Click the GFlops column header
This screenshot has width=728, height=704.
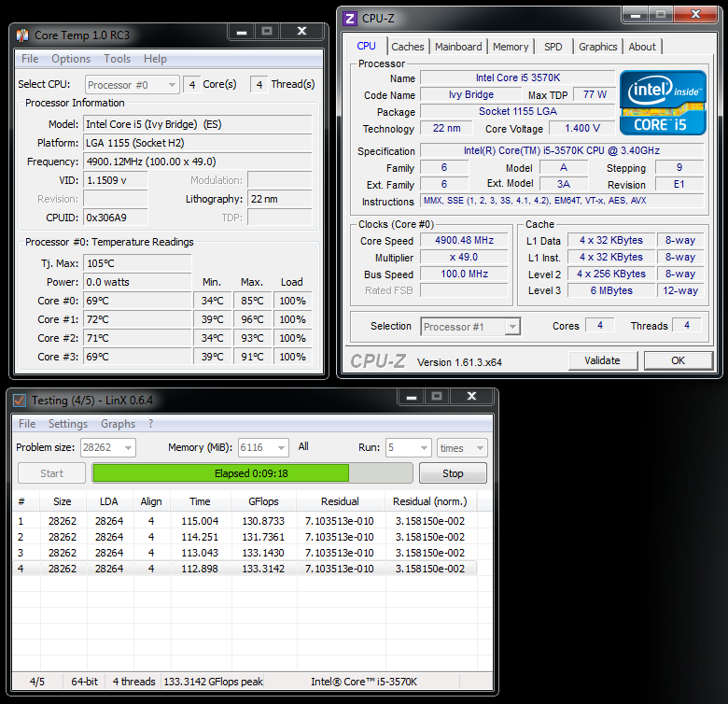263,501
